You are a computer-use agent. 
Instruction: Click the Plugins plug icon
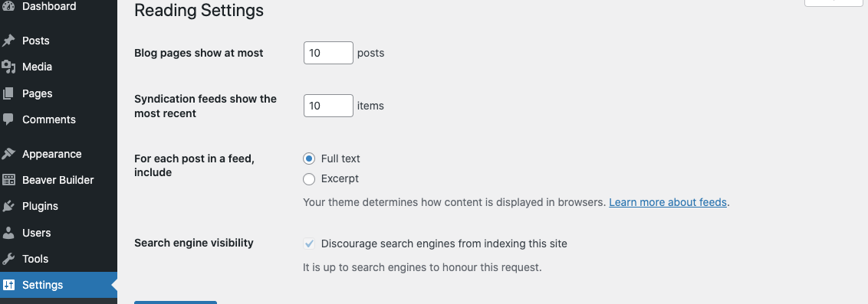point(8,206)
